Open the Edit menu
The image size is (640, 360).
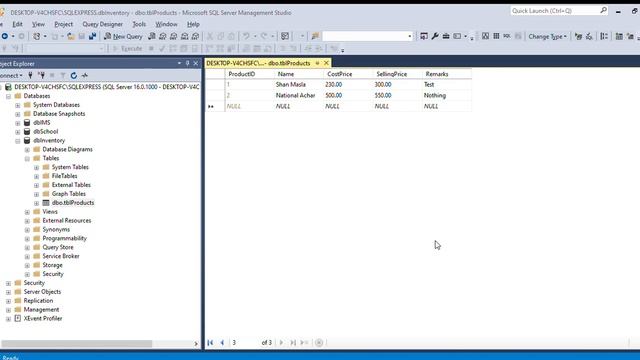click(18, 24)
